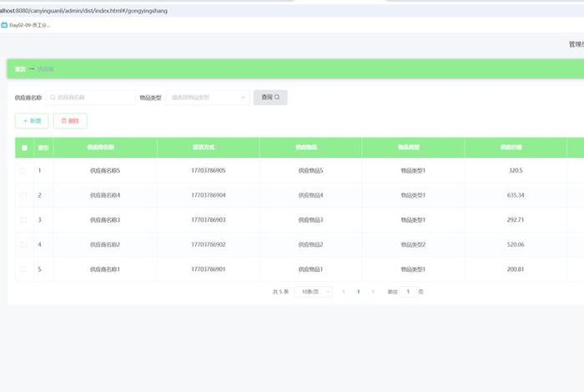Click the go-to page number input field
This screenshot has width=584, height=392.
407,292
